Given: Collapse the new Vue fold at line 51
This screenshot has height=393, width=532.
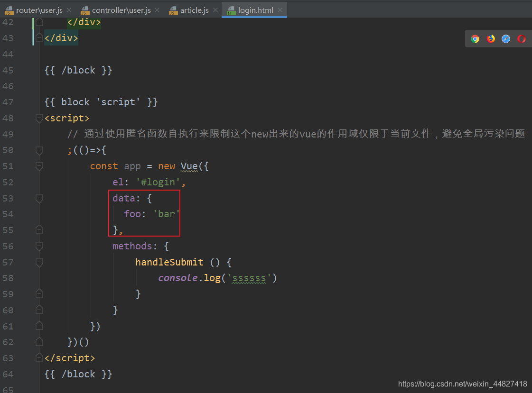Looking at the screenshot, I should [x=39, y=166].
